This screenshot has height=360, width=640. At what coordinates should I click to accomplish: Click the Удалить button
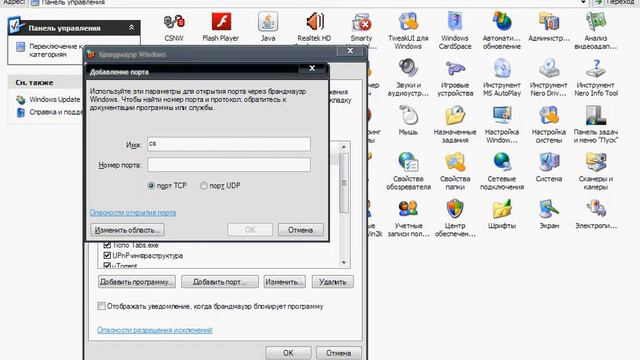click(333, 282)
